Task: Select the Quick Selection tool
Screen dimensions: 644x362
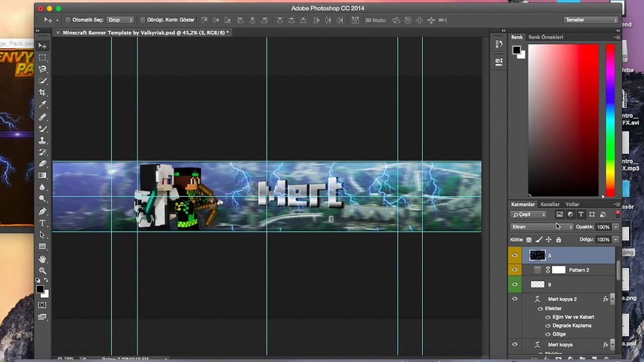Action: click(42, 81)
